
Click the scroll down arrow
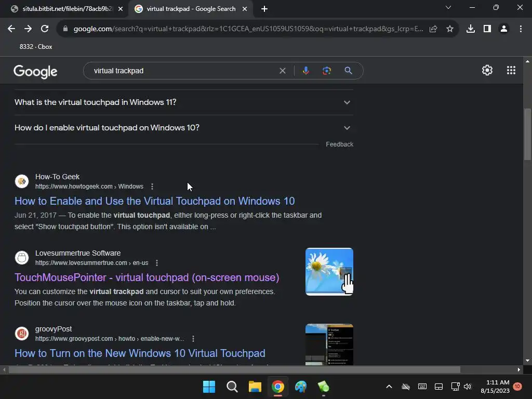pos(527,361)
